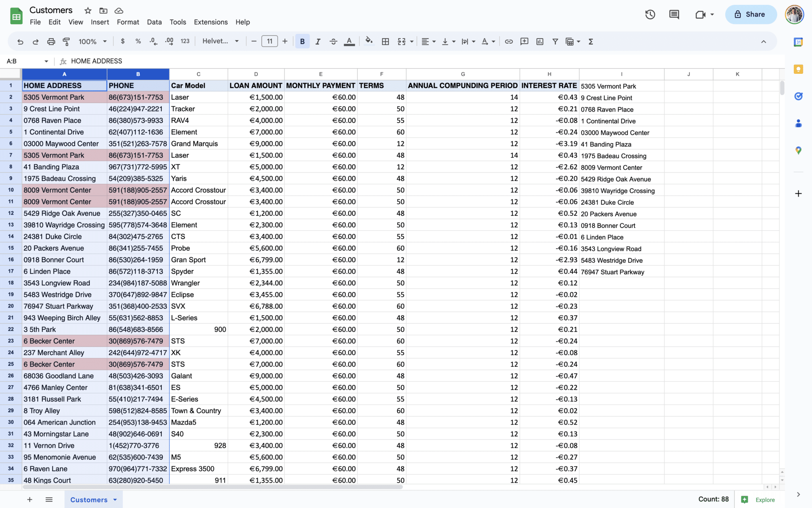Toggle italic formatting
Screen dimensions: 812x508
[x=318, y=41]
